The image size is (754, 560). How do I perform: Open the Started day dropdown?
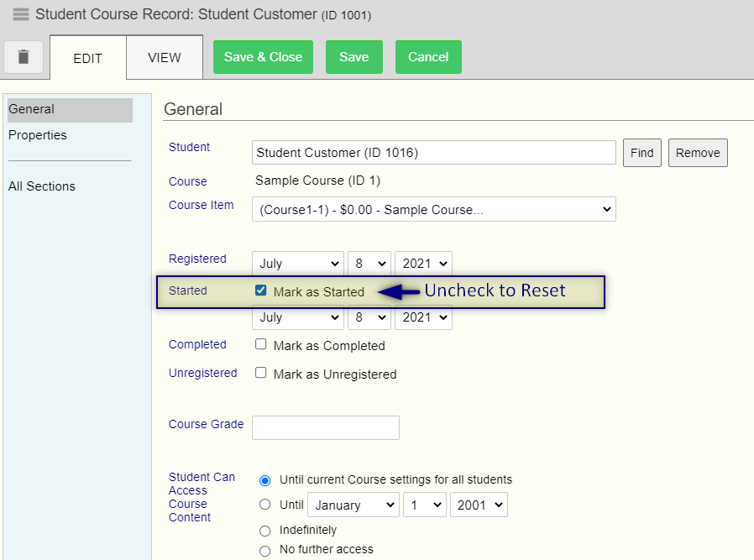[x=369, y=317]
